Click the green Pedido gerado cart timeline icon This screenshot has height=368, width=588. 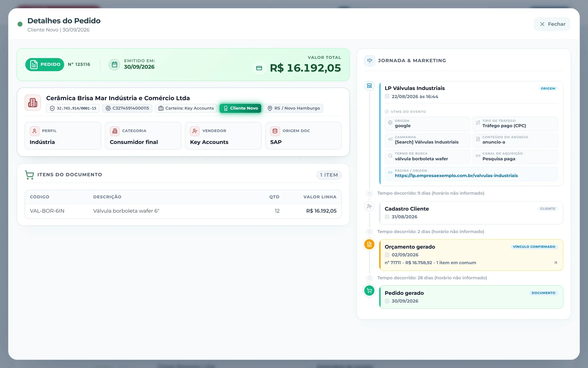pos(369,291)
